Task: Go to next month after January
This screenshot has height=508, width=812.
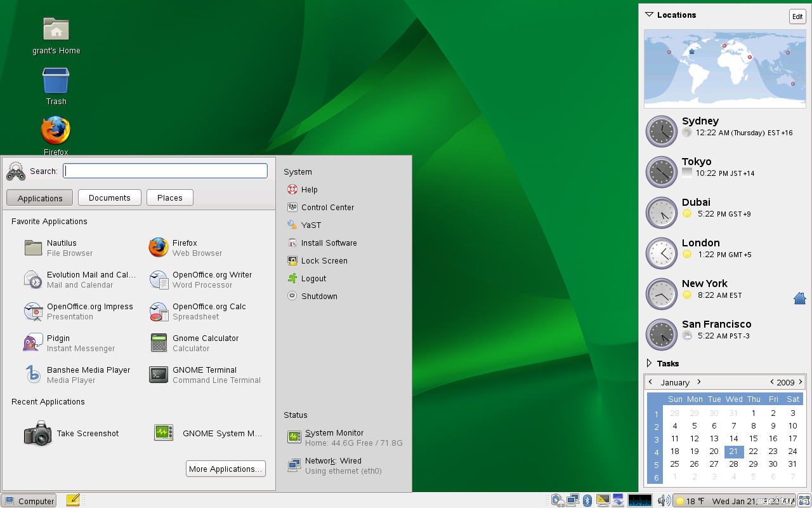Action: (x=699, y=382)
